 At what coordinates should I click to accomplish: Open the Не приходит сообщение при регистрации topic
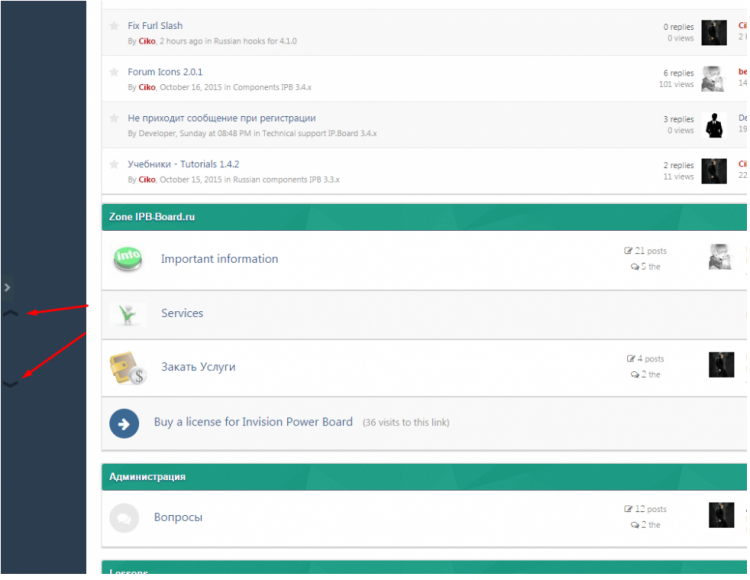pyautogui.click(x=221, y=118)
